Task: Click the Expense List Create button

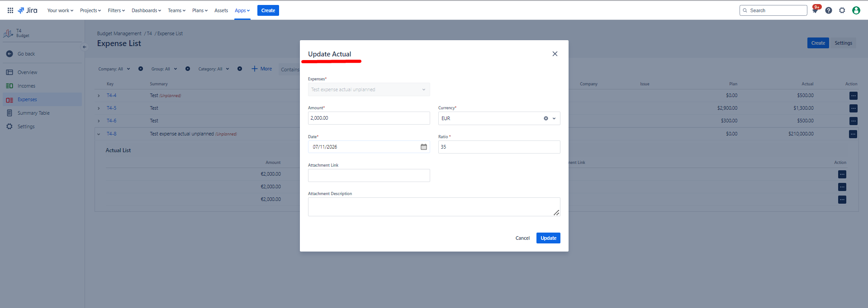Action: tap(818, 43)
